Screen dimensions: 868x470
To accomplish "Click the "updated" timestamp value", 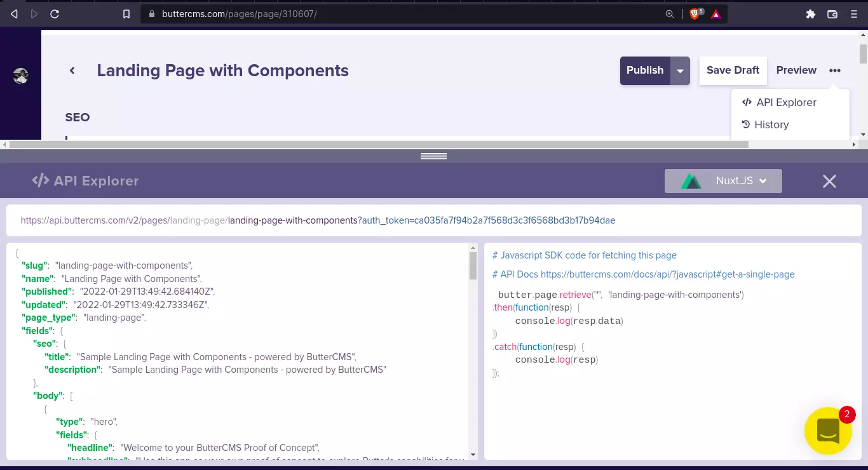I will [141, 305].
